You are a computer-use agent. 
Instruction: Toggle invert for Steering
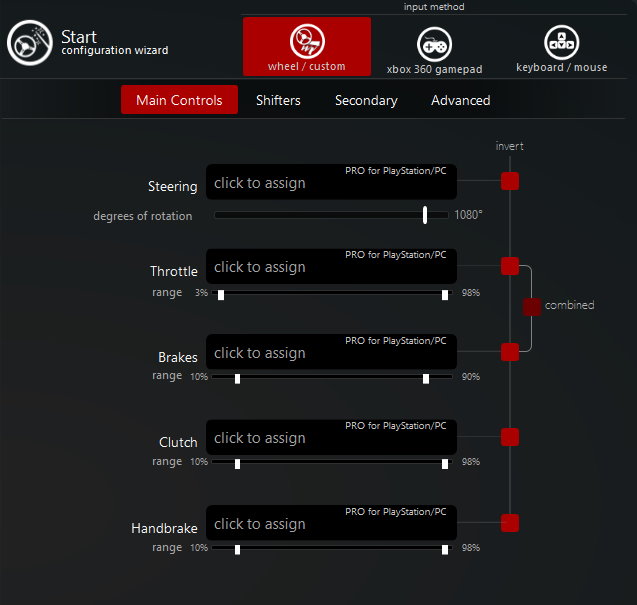[510, 181]
